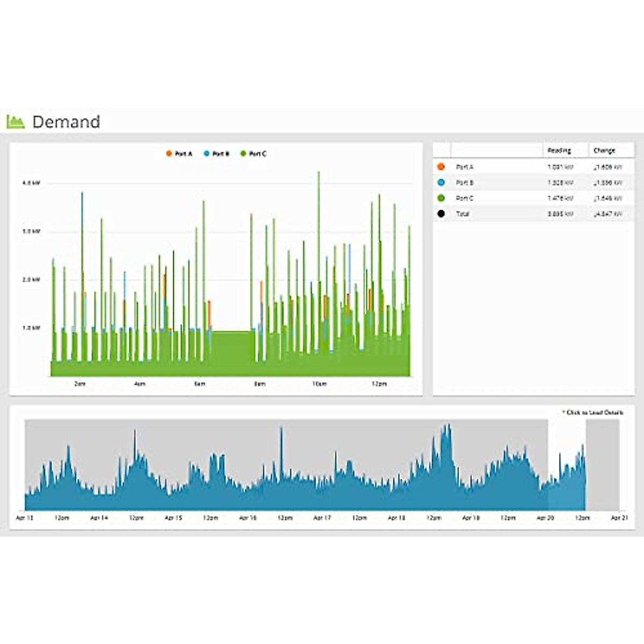Click the green Port C dot in table
This screenshot has width=644, height=644.
point(441,198)
